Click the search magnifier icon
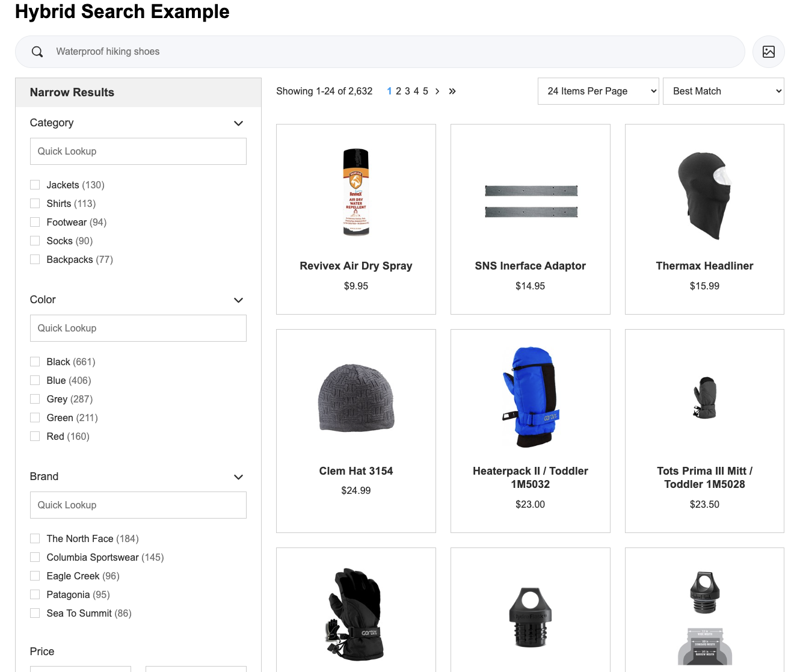This screenshot has height=672, width=797. coord(37,52)
